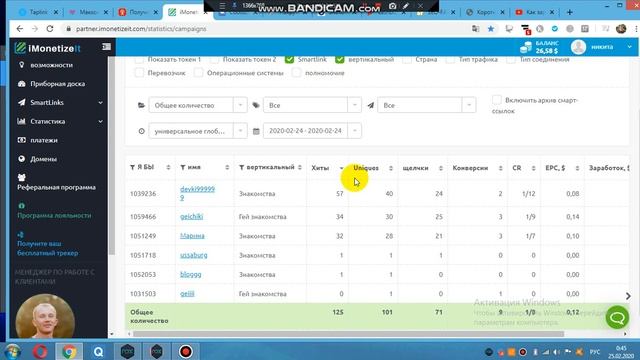This screenshot has width=640, height=360.
Task: Sort table by CR column arrows
Action: (x=533, y=168)
